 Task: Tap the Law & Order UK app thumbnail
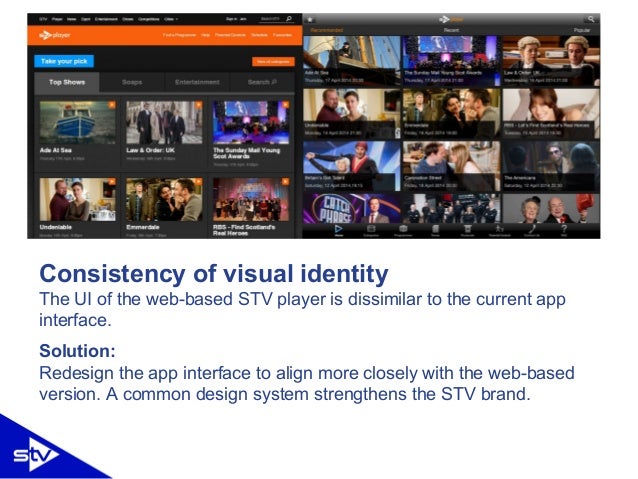(551, 61)
